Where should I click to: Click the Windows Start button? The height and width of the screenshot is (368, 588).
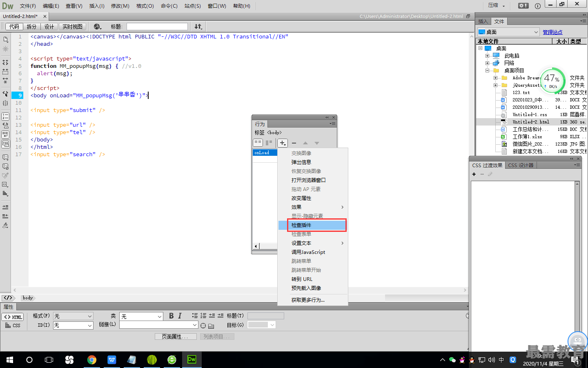coord(10,360)
